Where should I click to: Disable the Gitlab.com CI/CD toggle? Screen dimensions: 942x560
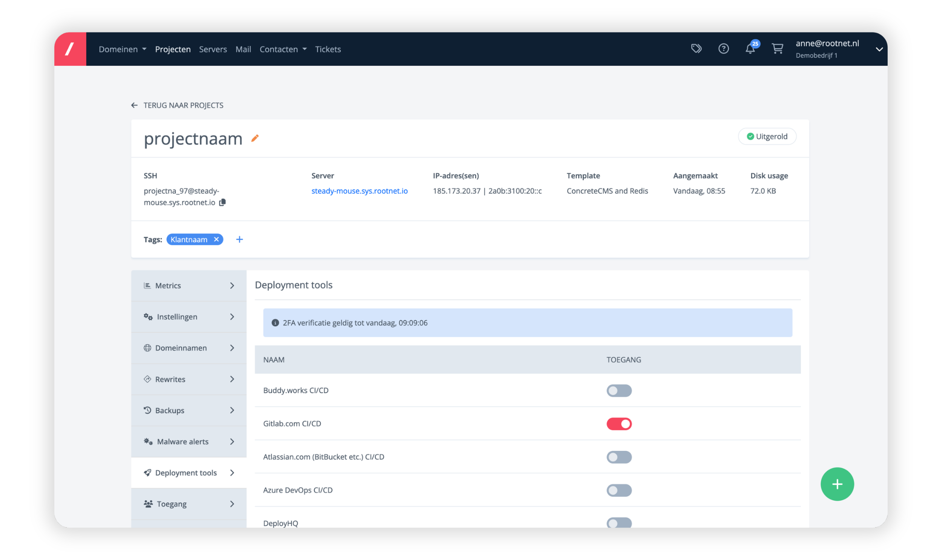[619, 423]
